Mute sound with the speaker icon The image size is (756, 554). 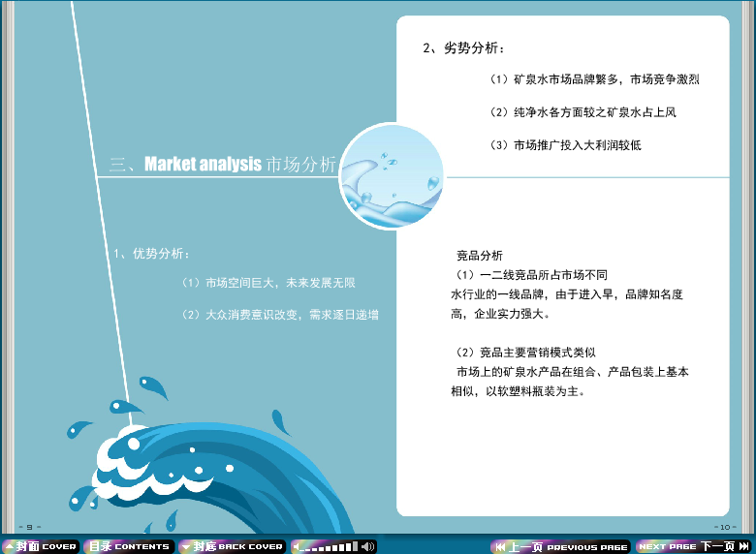click(x=368, y=546)
